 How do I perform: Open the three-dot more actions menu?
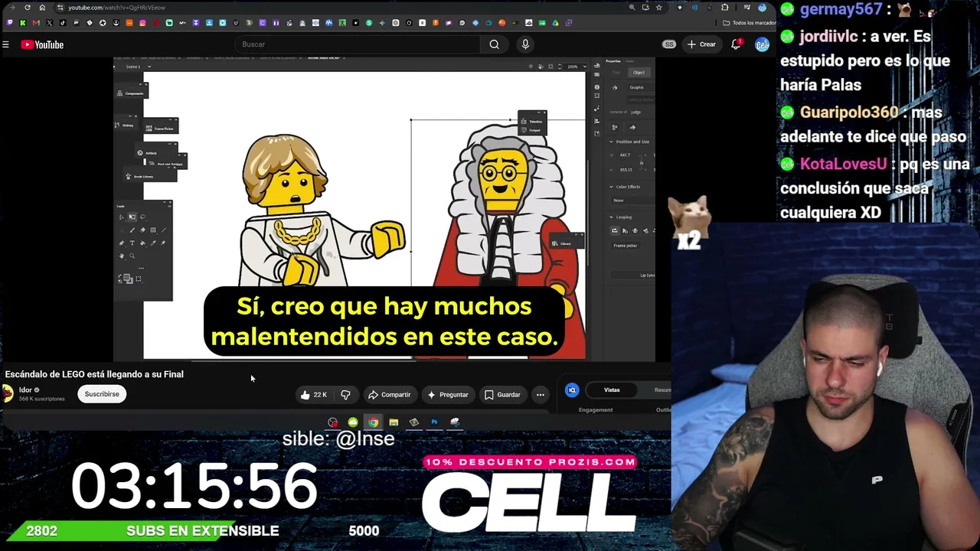coord(541,395)
